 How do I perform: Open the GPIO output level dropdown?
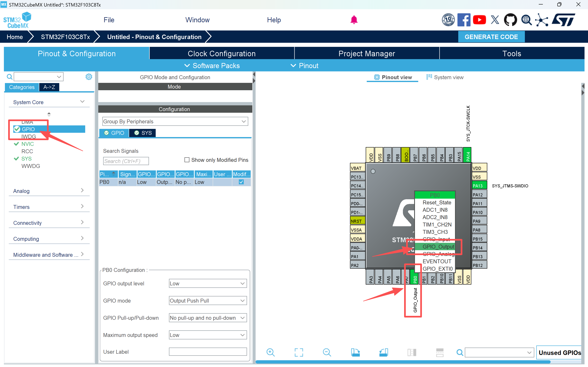[208, 284]
